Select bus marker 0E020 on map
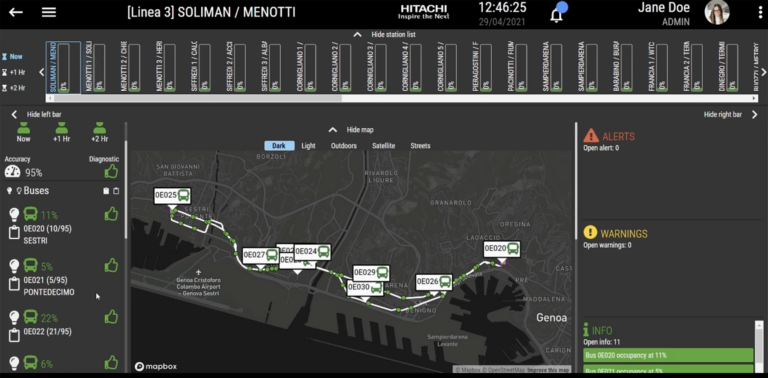This screenshot has height=378, width=768. coord(502,249)
